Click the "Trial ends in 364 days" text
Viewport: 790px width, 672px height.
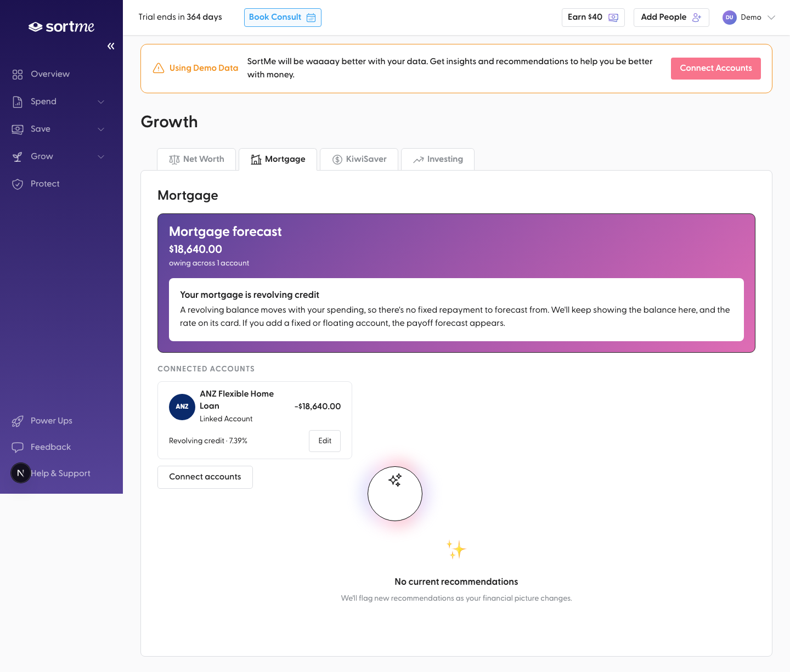coord(180,17)
